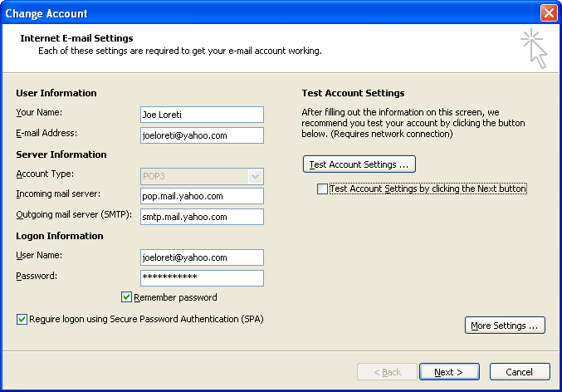Click inside the Password field
562x392 pixels.
(x=202, y=278)
